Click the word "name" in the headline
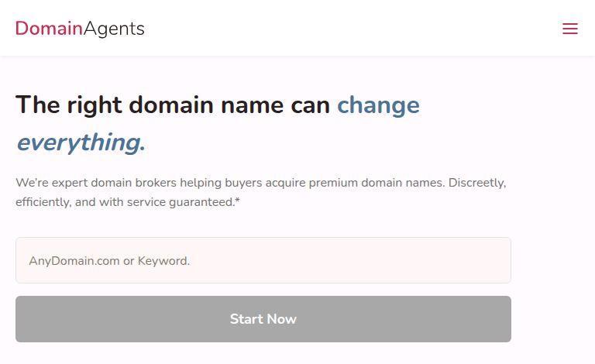 pyautogui.click(x=252, y=105)
